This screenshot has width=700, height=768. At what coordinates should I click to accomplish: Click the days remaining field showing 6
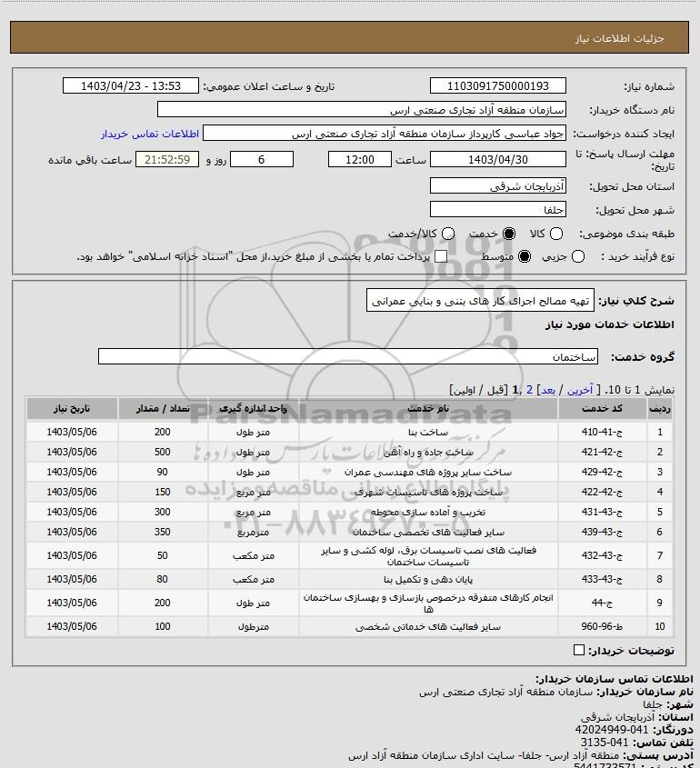coord(262,159)
